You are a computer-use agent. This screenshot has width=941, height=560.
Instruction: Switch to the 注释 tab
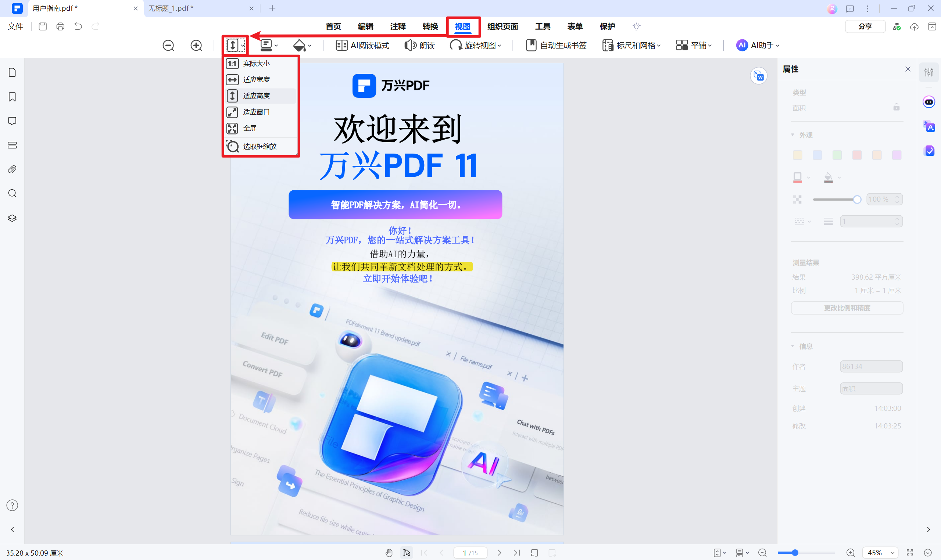[x=398, y=26]
